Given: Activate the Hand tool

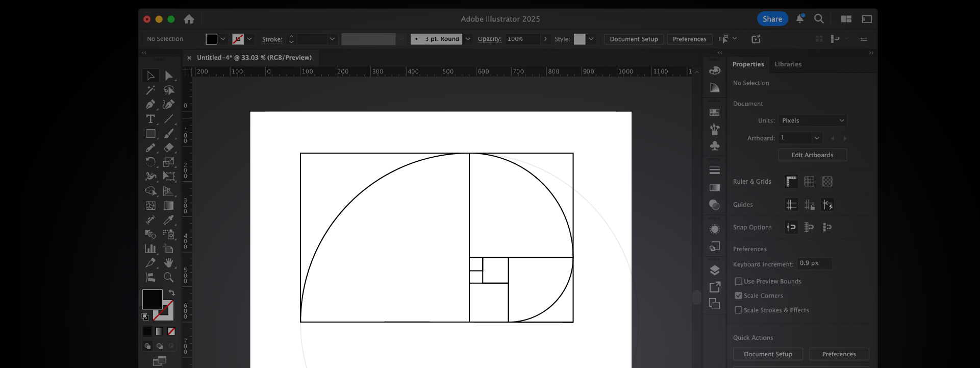Looking at the screenshot, I should 169,263.
